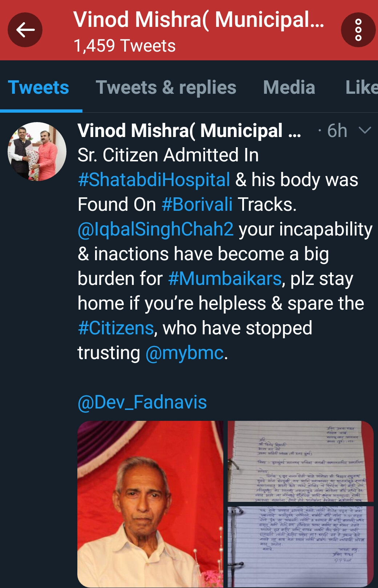Image resolution: width=378 pixels, height=588 pixels.
Task: Tap the header profile title text
Action: [198, 20]
